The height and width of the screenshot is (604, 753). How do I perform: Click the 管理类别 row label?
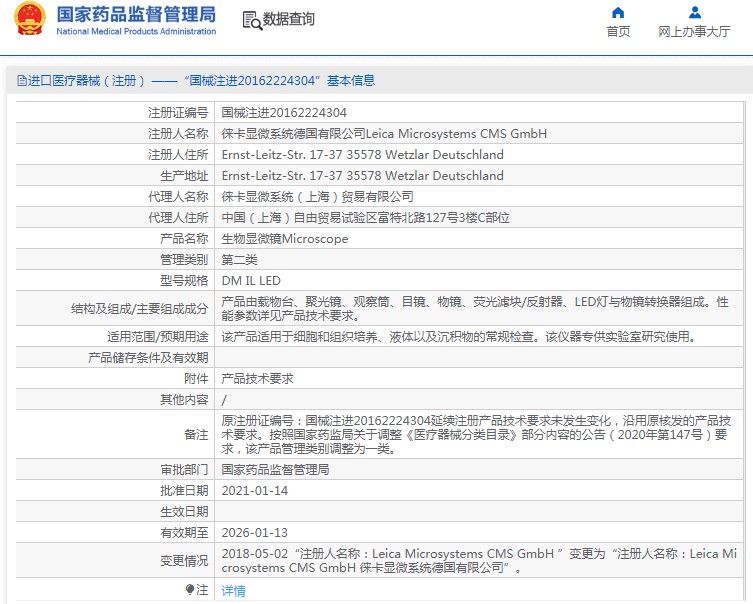pos(184,260)
